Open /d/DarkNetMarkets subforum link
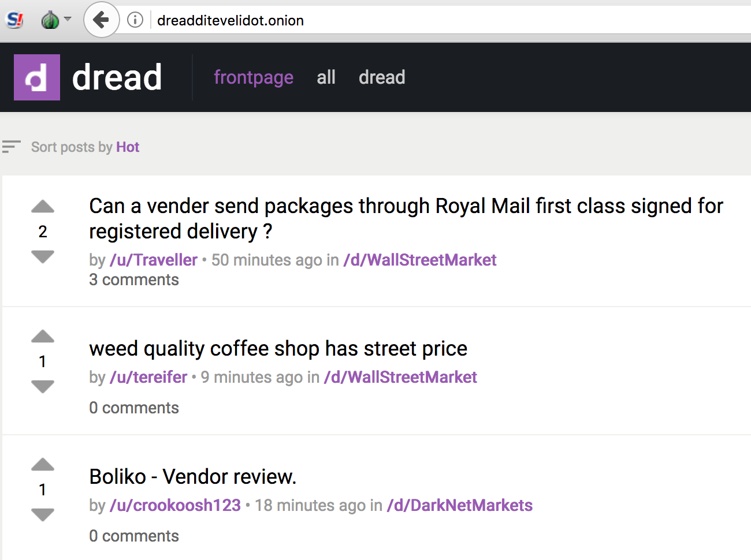 point(460,505)
